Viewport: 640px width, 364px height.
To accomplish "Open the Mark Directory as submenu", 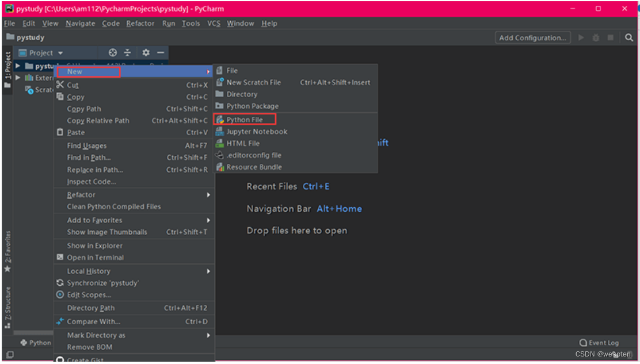I will click(134, 335).
